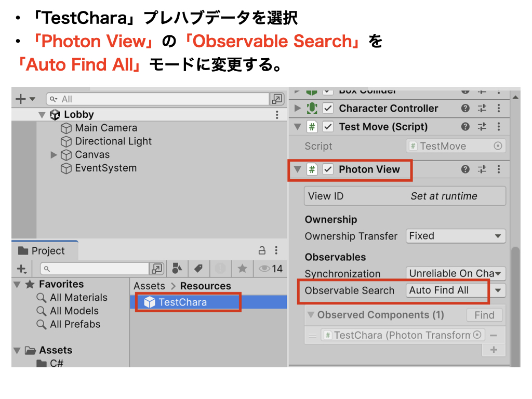Open Character Controller help icon
Image resolution: width=532 pixels, height=399 pixels.
[x=465, y=108]
